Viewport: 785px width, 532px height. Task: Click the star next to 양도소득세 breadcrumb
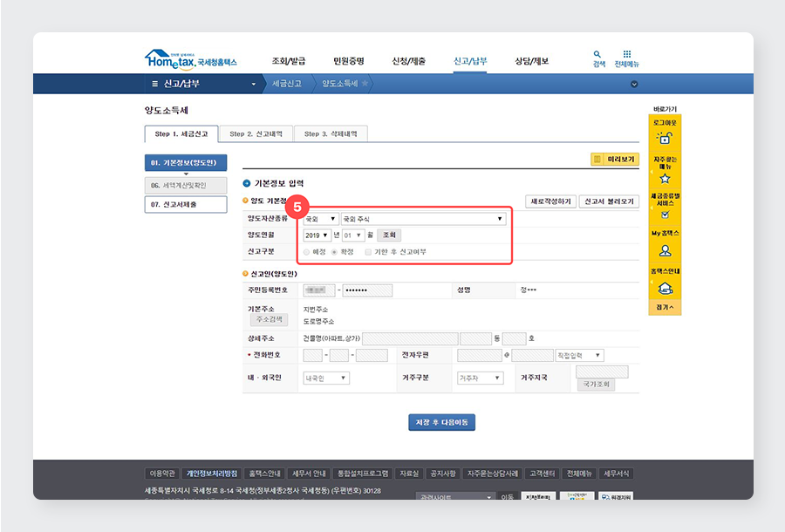pos(365,83)
